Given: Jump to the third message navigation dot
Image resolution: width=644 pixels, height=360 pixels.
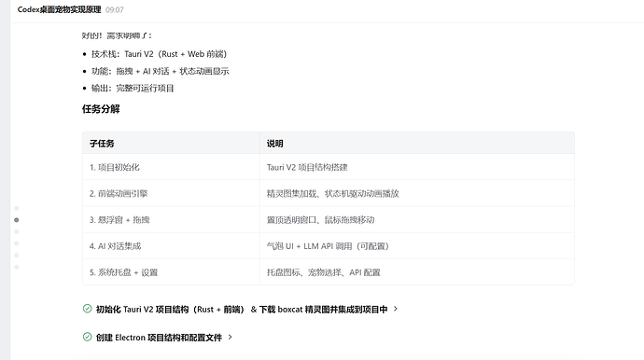Looking at the screenshot, I should point(17,231).
